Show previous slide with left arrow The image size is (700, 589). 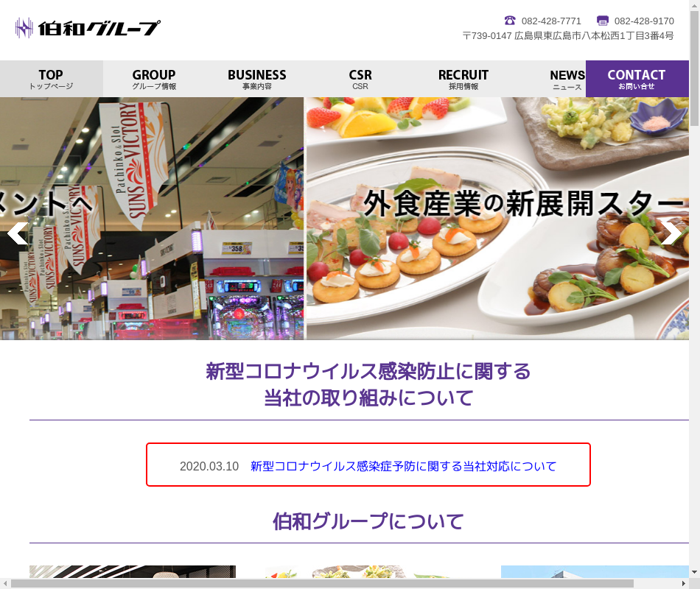pos(17,233)
